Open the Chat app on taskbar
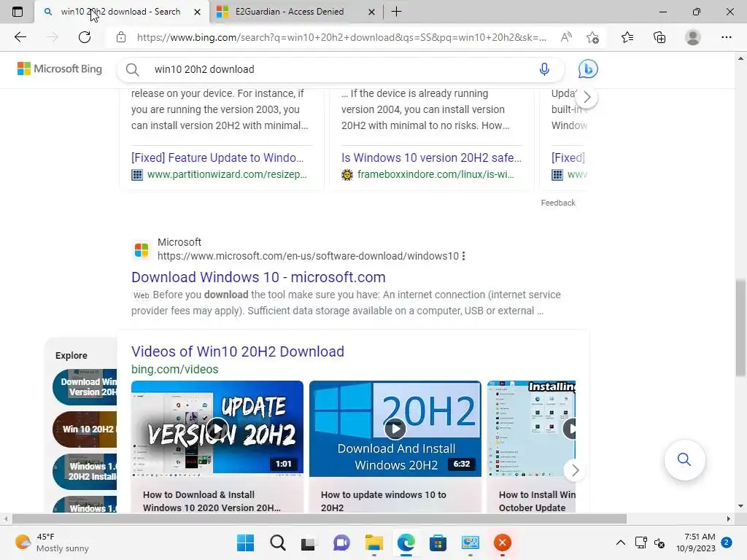This screenshot has width=747, height=560. coord(341,542)
